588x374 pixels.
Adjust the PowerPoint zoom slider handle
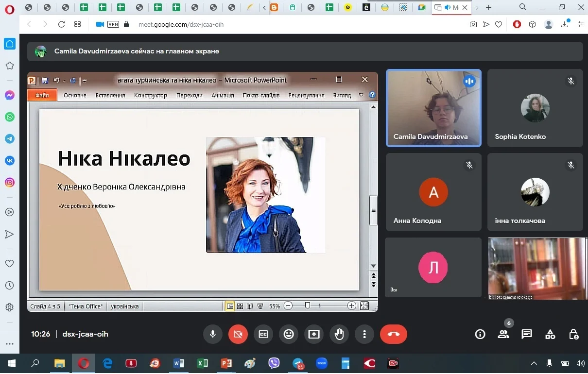coord(308,306)
